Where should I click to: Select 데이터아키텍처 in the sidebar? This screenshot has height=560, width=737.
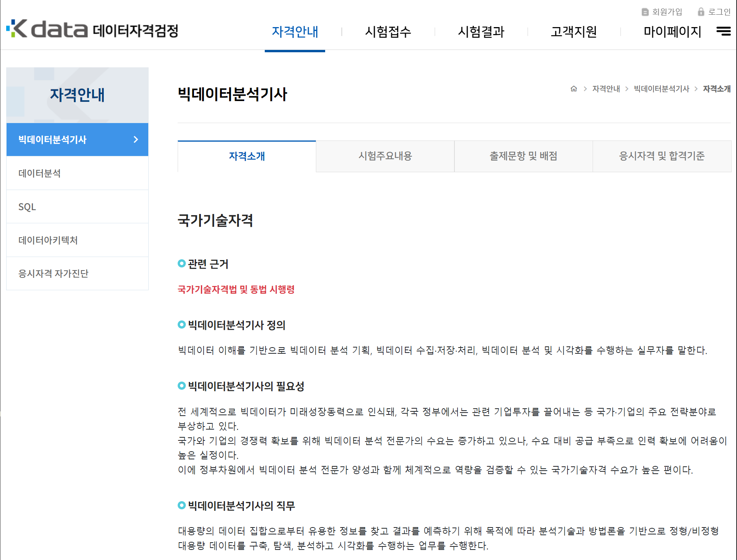click(x=77, y=240)
